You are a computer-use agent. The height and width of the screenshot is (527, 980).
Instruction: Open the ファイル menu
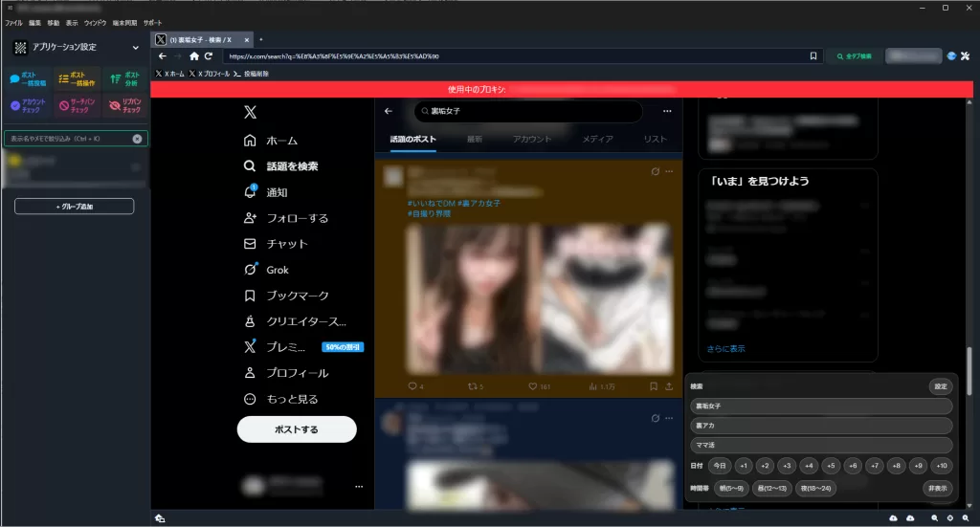coord(13,23)
